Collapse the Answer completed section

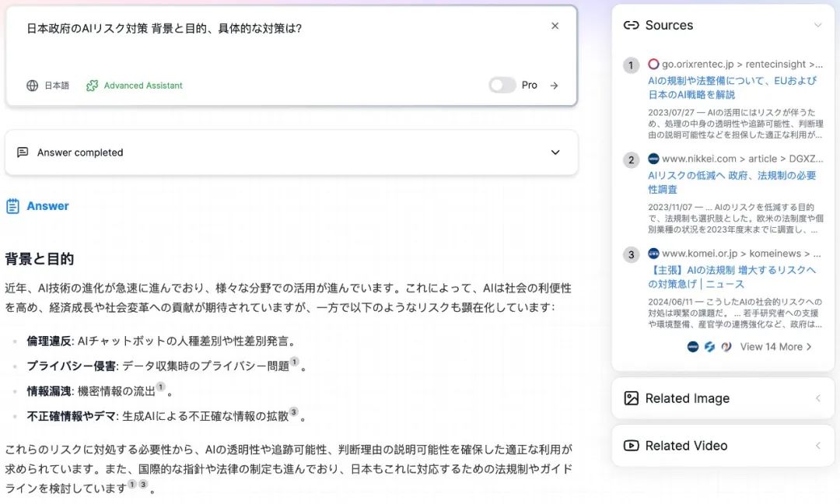(x=555, y=152)
